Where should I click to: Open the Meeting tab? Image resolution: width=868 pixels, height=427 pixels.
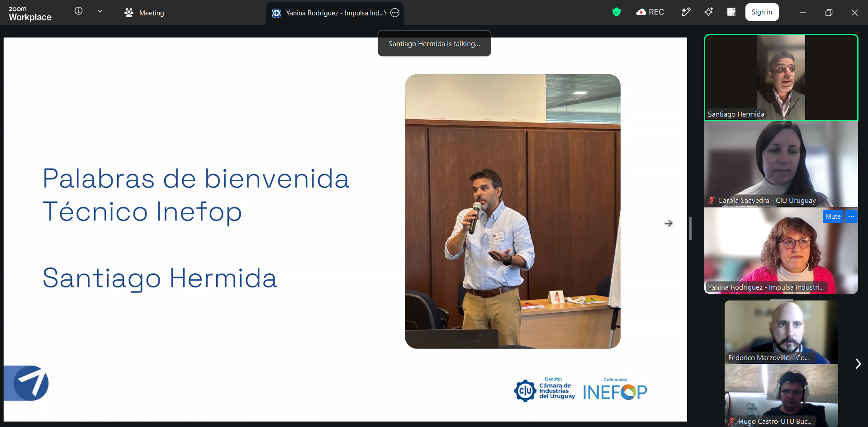pyautogui.click(x=144, y=13)
